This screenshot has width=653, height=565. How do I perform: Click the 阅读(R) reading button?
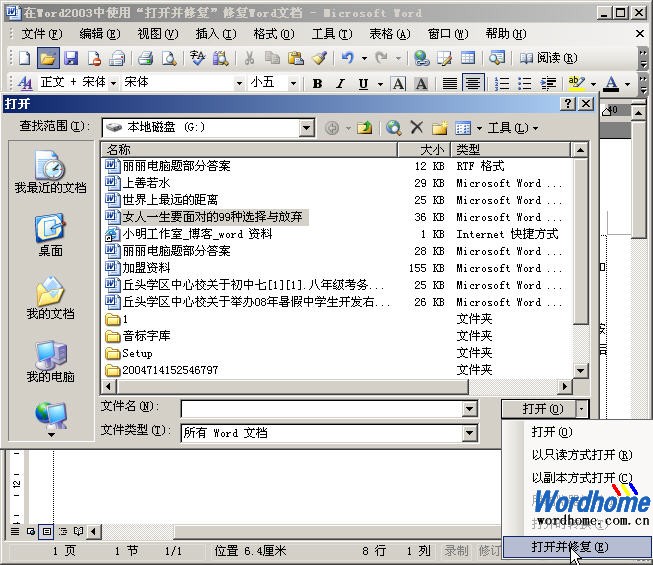548,58
